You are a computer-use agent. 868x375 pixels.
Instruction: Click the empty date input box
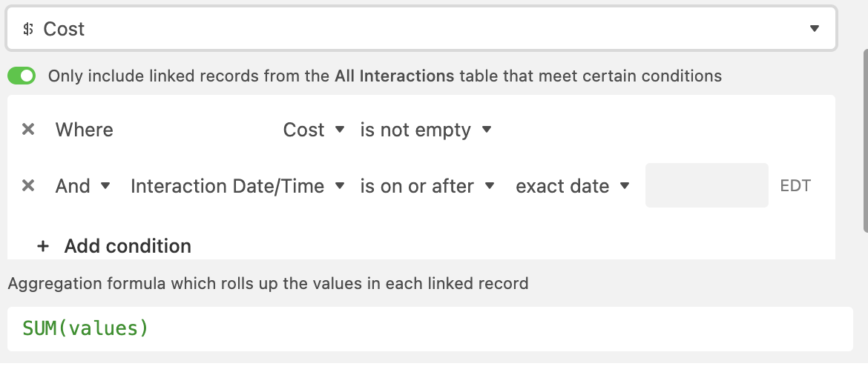point(707,185)
